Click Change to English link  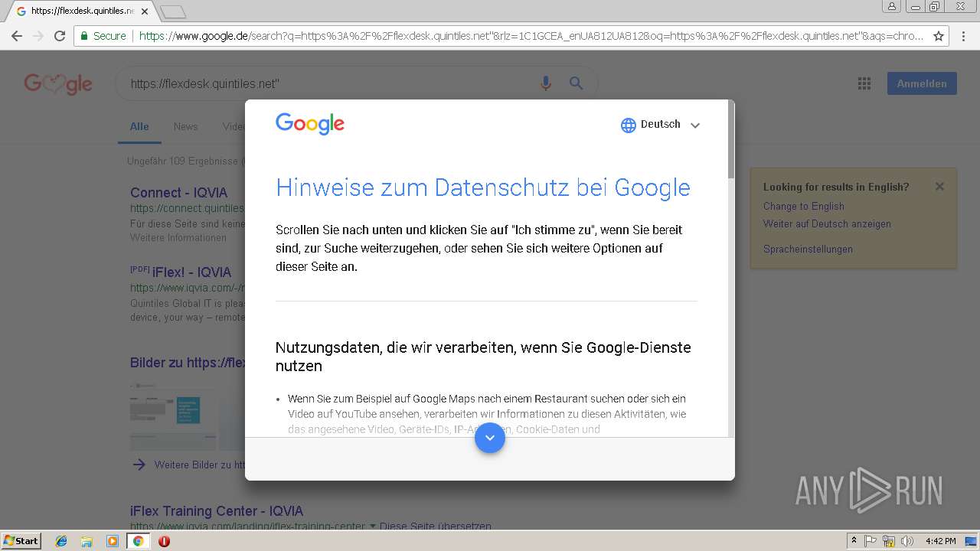[804, 206]
